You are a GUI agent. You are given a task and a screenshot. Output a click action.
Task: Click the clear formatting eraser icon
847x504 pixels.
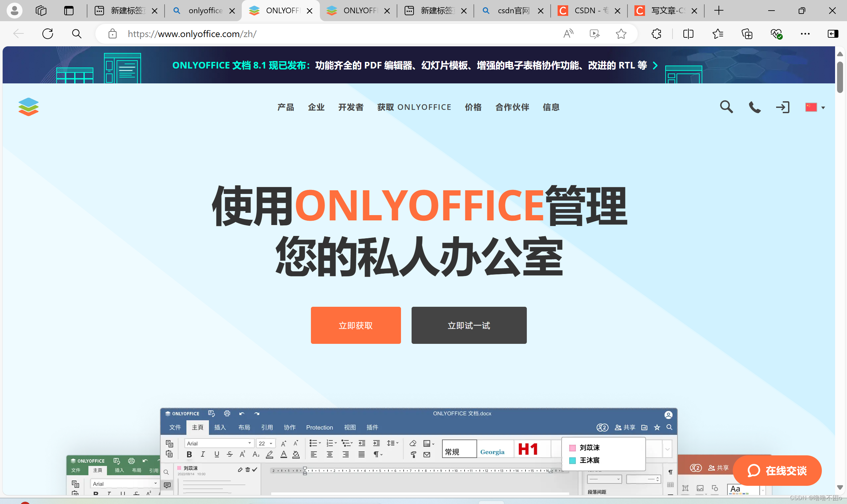point(413,443)
